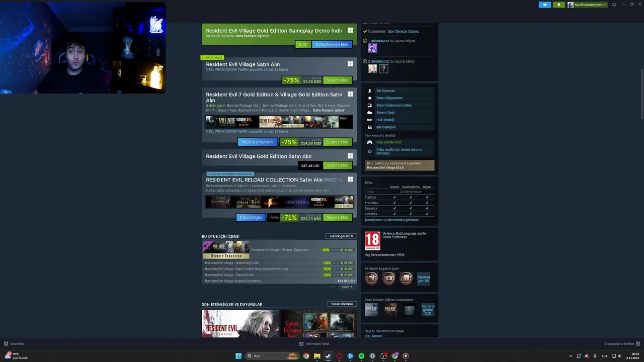Screen dimensions: 644x362
Task: Click Desteklenen 14 dilin tümünü görüntüle
Action: 391,220
